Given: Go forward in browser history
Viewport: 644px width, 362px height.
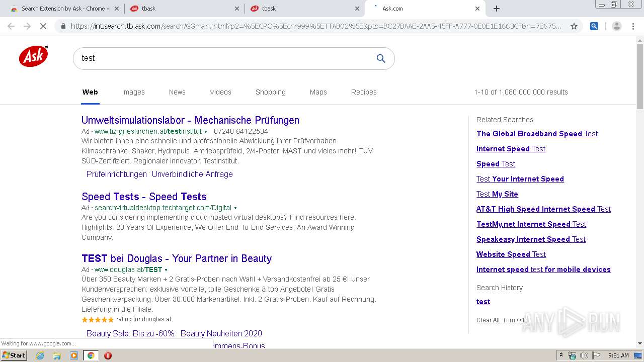Looking at the screenshot, I should 27,26.
